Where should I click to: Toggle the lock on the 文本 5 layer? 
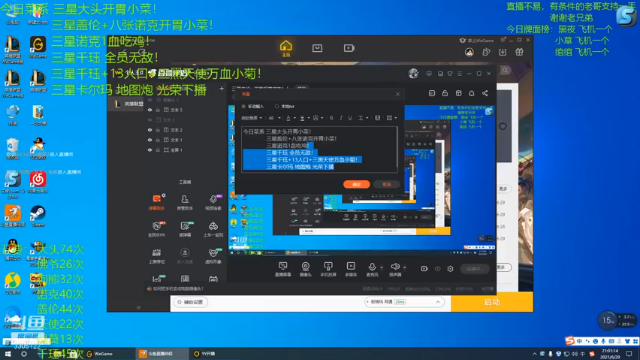pos(158,110)
